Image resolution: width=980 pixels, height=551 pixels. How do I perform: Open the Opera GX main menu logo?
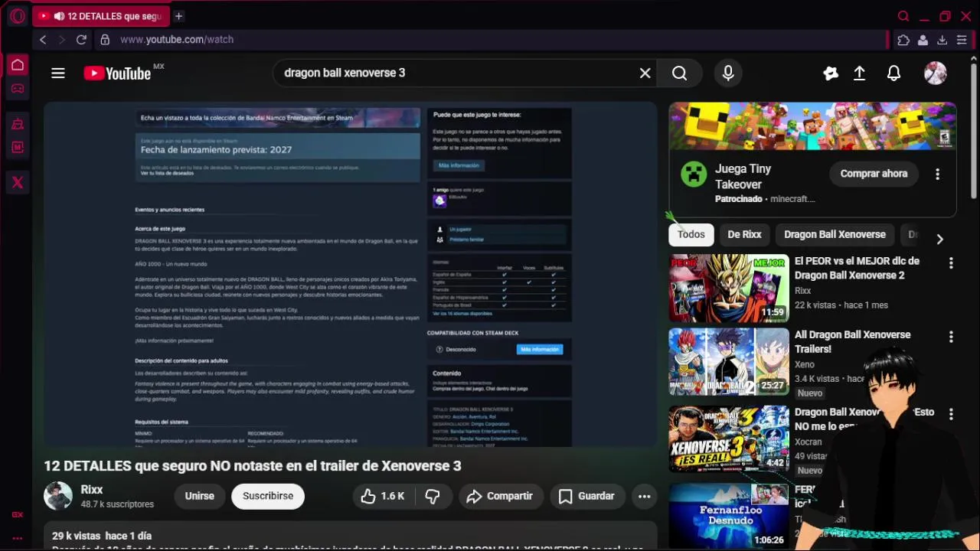click(17, 16)
